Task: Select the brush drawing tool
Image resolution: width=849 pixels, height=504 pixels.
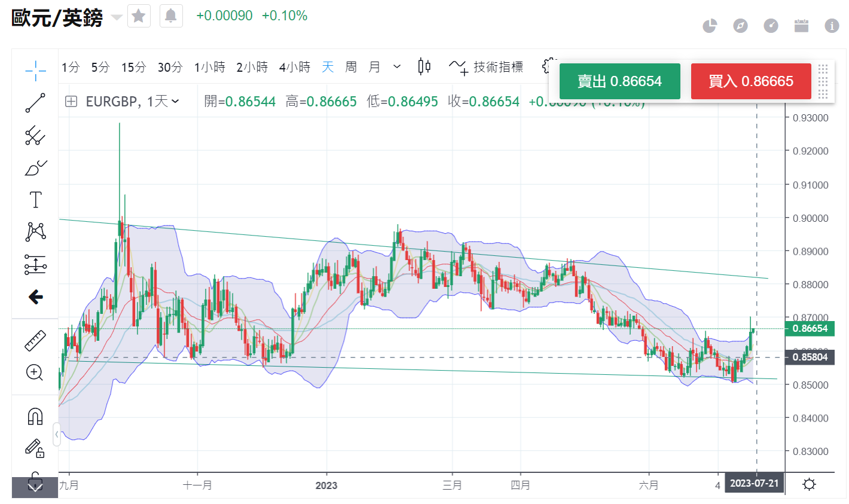Action: coord(35,168)
